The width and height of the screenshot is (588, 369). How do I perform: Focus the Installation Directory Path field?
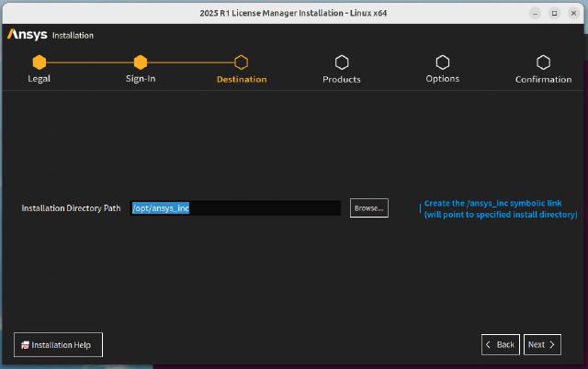(x=235, y=208)
